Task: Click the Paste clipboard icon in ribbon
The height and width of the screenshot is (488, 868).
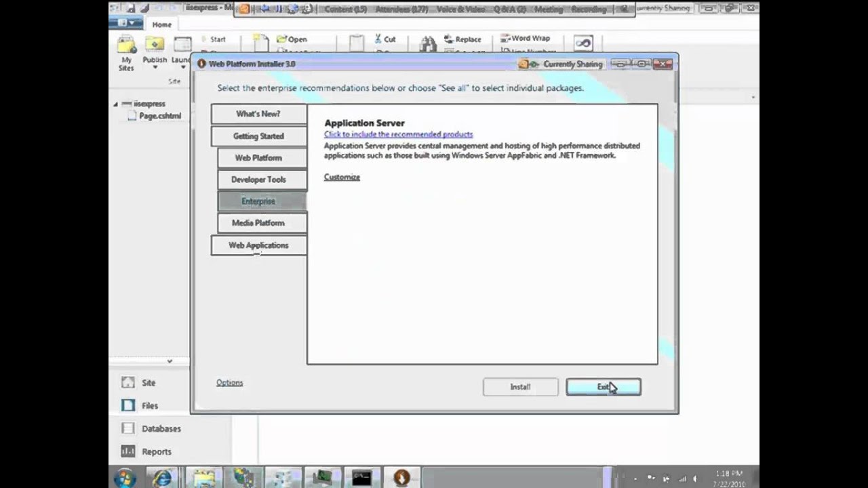Action: (x=357, y=43)
